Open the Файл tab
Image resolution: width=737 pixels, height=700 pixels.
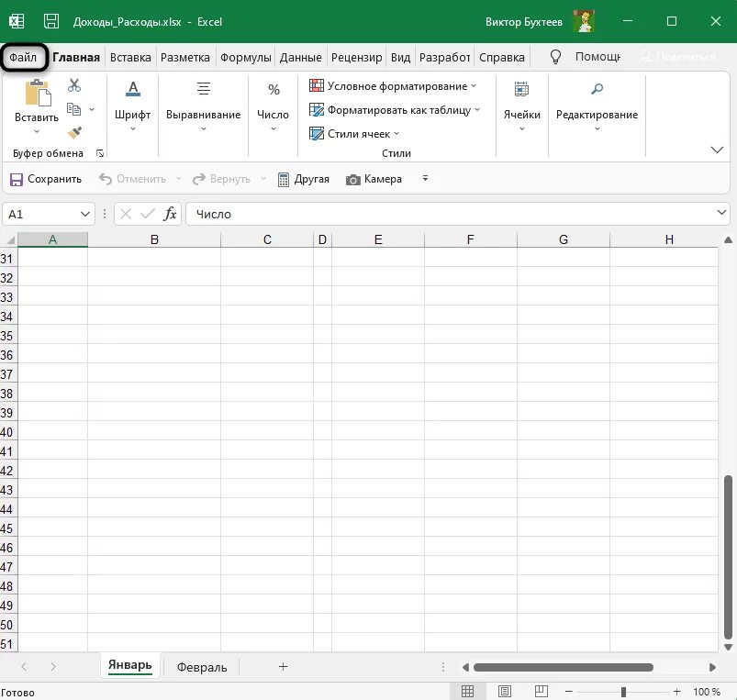click(x=23, y=57)
